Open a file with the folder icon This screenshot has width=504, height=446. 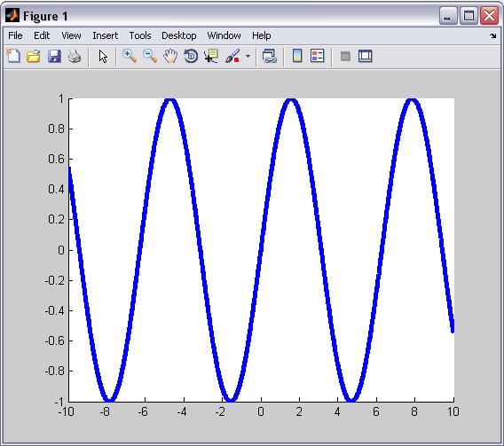tap(34, 56)
